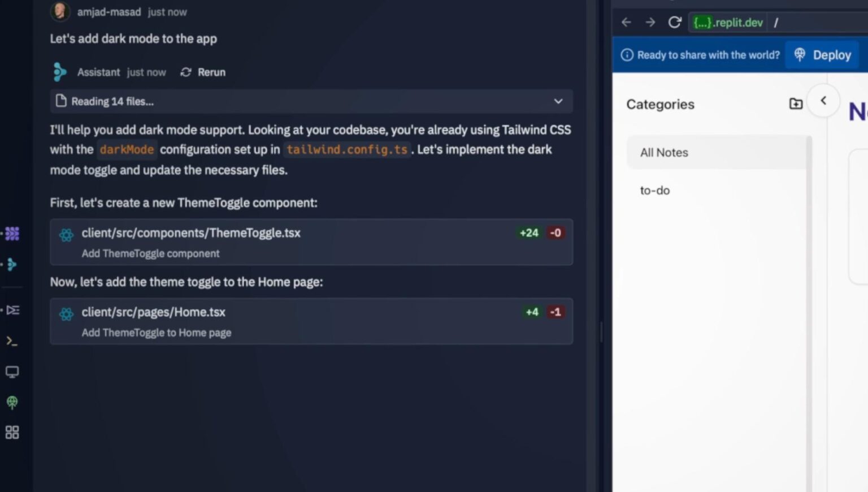Select the Assistant icon in the left sidebar

12,264
